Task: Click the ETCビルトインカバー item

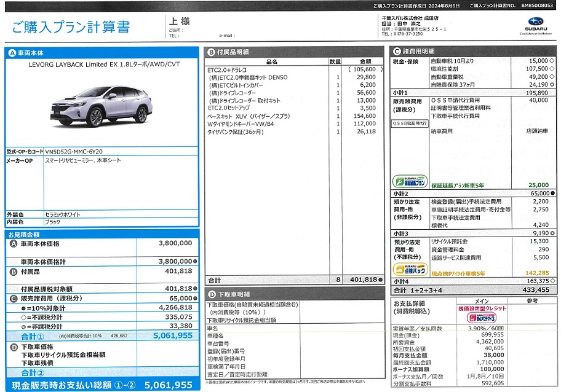Action: (x=236, y=85)
